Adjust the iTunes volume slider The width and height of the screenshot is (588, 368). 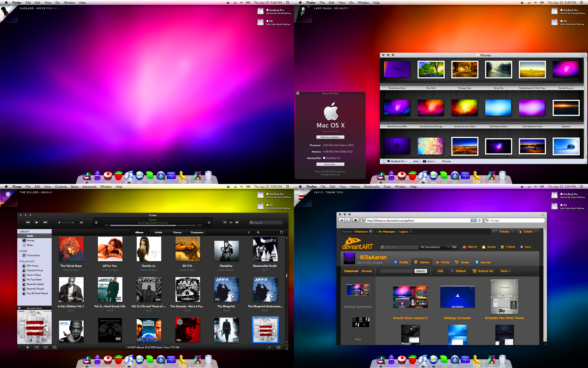70,222
